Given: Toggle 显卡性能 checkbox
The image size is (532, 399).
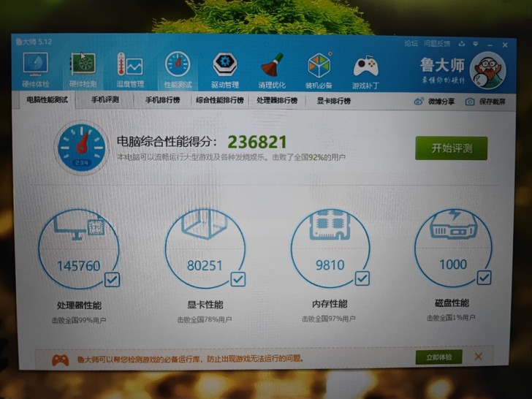Looking at the screenshot, I should point(238,279).
